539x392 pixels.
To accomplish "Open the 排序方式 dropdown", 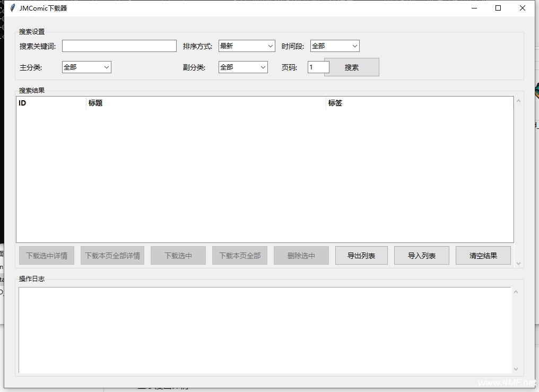I will 246,46.
